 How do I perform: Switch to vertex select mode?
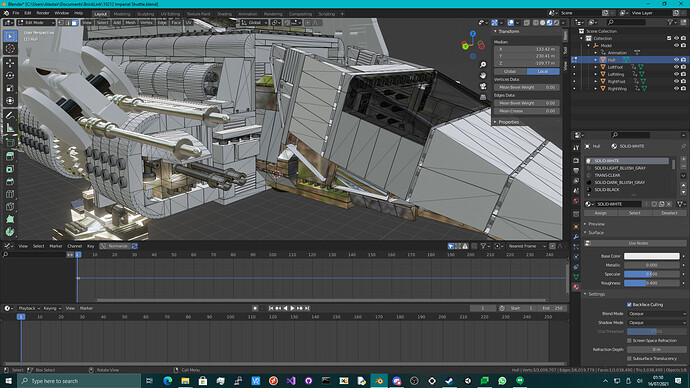click(x=61, y=22)
